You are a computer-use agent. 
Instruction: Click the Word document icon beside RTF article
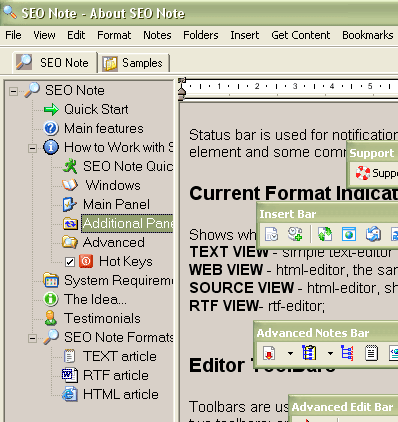(70, 375)
